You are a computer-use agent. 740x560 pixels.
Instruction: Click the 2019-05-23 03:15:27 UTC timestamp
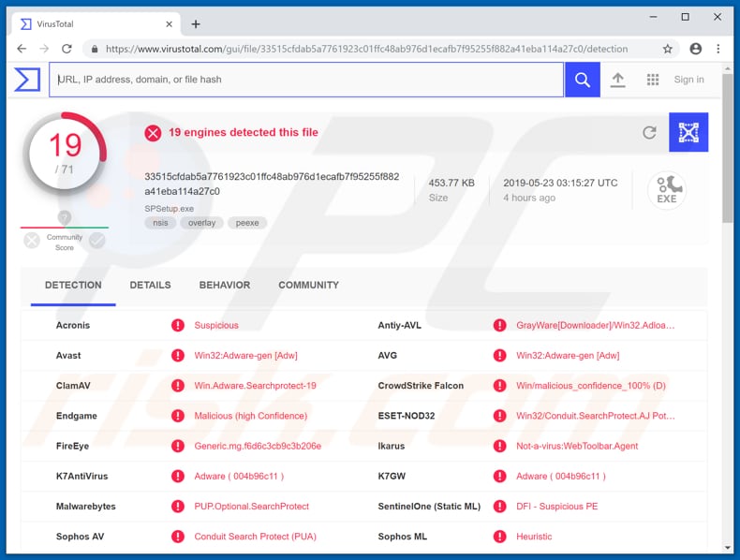pos(560,183)
